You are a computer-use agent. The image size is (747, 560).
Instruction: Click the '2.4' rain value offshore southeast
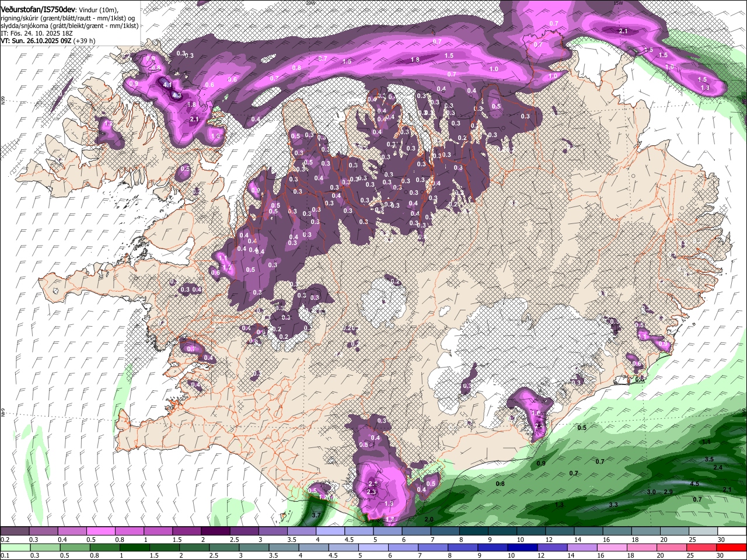coord(718,467)
